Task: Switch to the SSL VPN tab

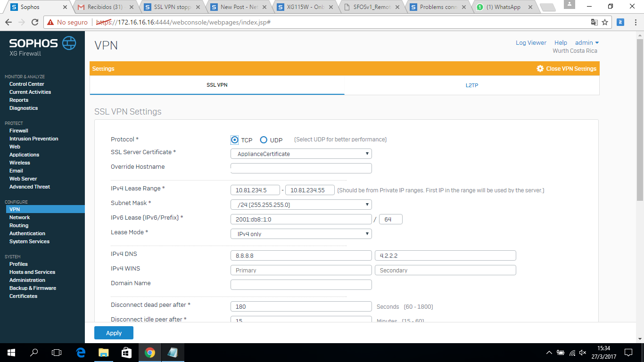Action: click(x=217, y=85)
